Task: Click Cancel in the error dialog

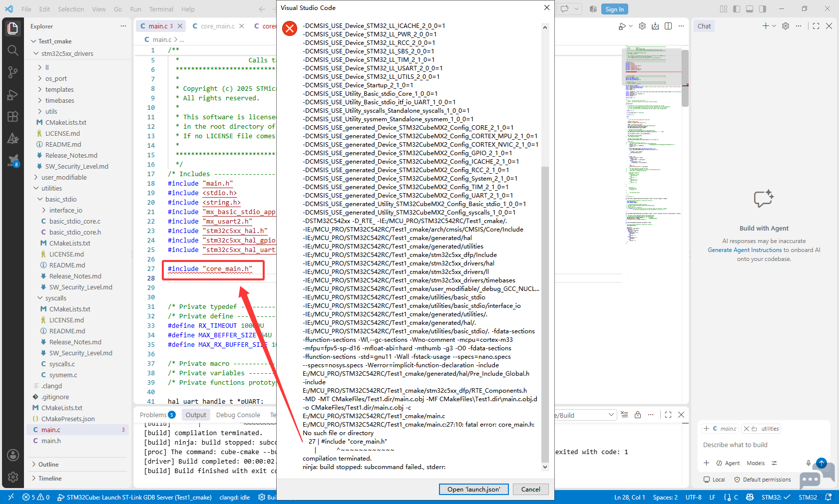Action: [530, 489]
